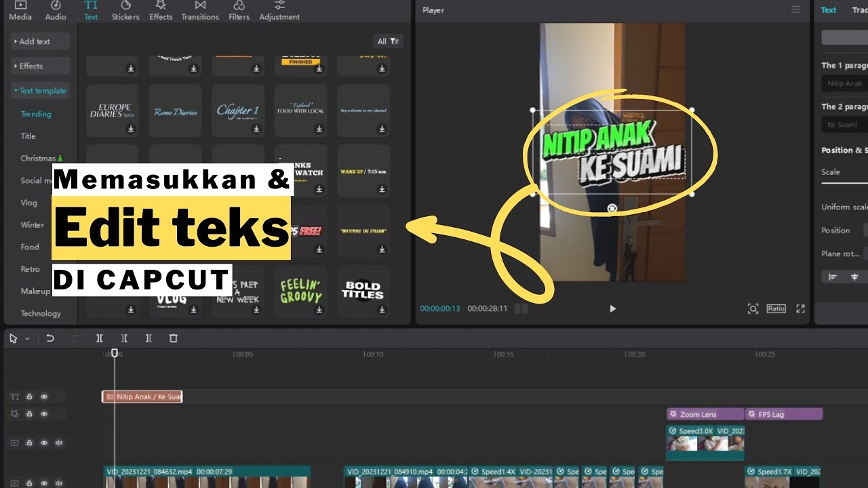Open the Audio tab
The image size is (868, 488).
coord(56,11)
